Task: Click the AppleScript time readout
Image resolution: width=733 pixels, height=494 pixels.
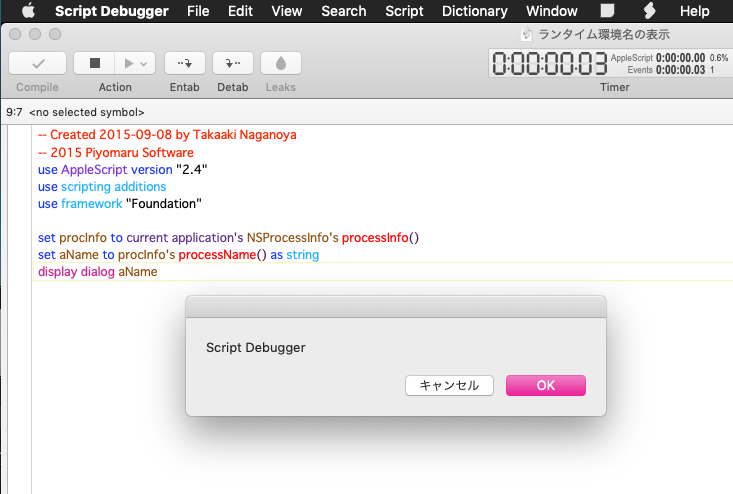Action: tap(680, 58)
